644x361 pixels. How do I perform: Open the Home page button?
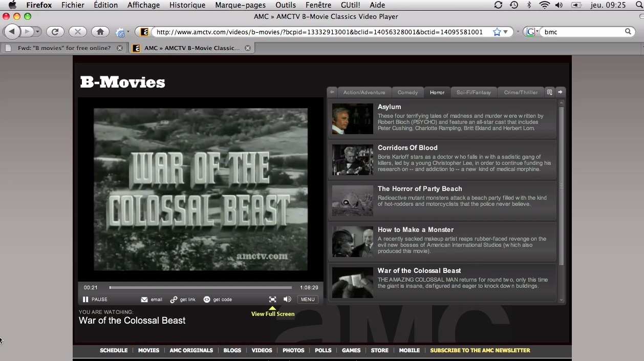(100, 32)
